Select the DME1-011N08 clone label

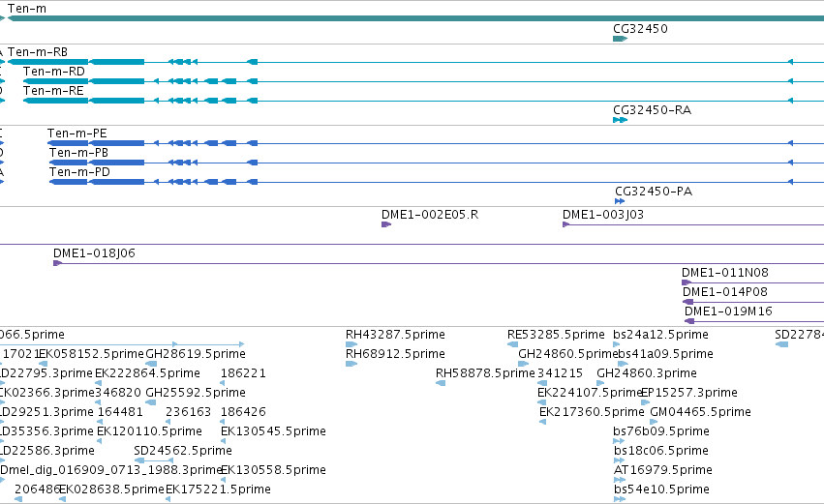pos(724,273)
